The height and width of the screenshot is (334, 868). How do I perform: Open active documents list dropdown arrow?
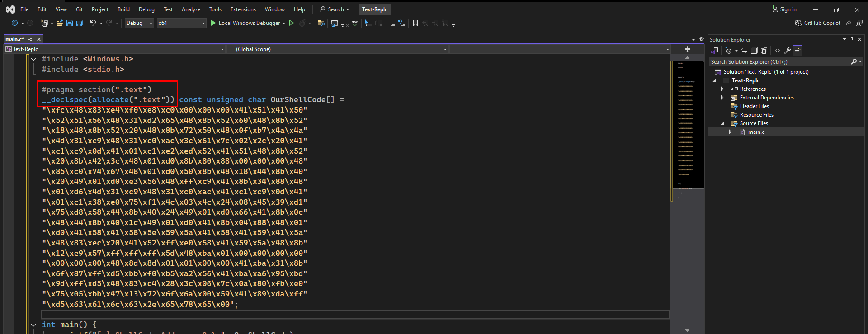click(693, 39)
